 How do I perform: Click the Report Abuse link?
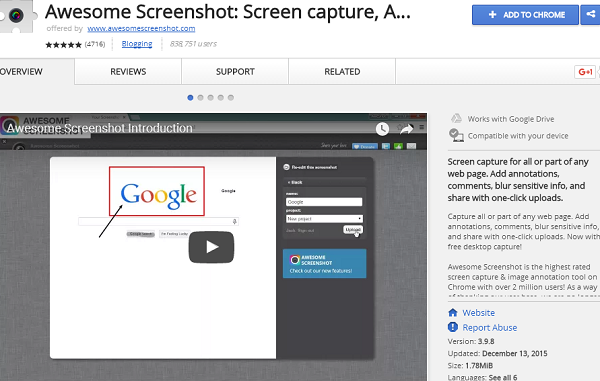pyautogui.click(x=489, y=328)
